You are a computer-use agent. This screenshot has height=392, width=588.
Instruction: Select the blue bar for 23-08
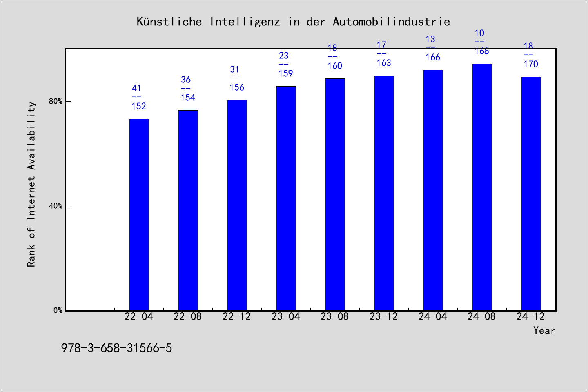point(335,194)
